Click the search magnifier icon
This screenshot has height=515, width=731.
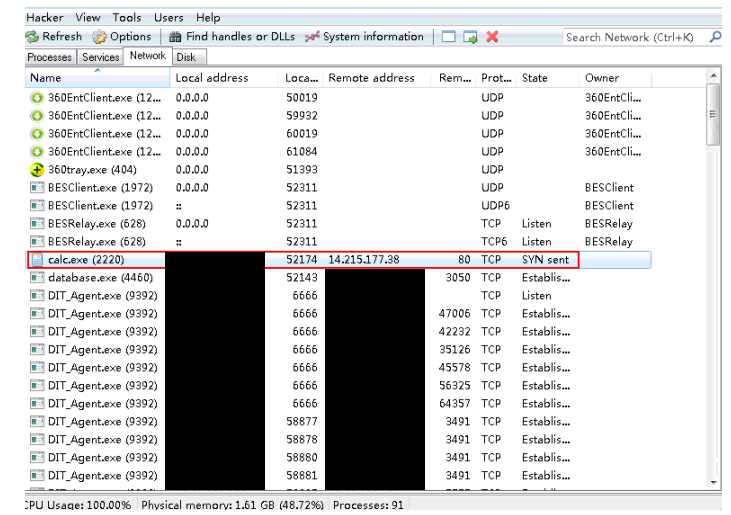715,36
